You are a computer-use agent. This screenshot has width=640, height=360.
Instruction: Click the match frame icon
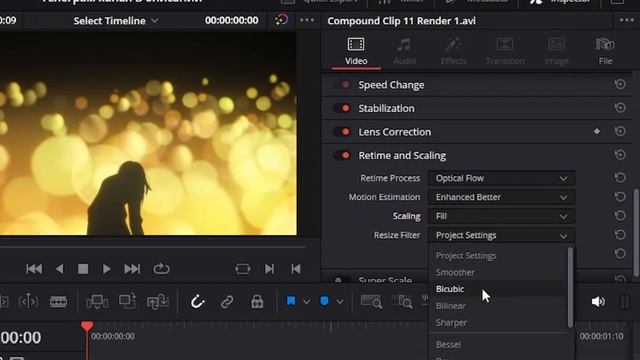click(x=242, y=269)
